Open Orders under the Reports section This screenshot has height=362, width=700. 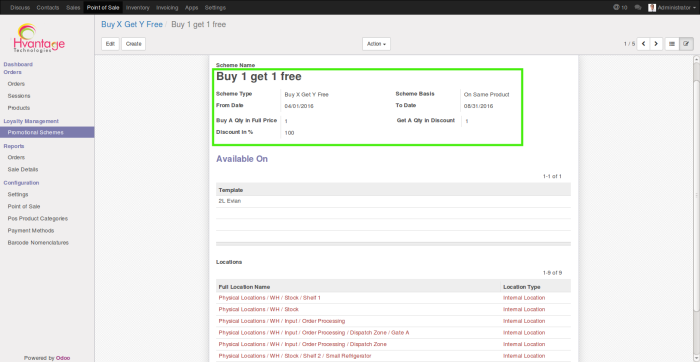click(16, 158)
